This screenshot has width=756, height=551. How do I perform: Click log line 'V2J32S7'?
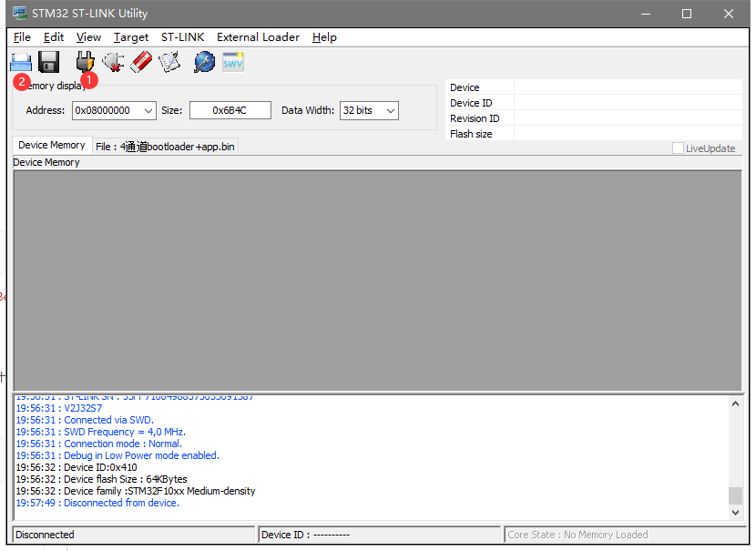click(x=59, y=408)
